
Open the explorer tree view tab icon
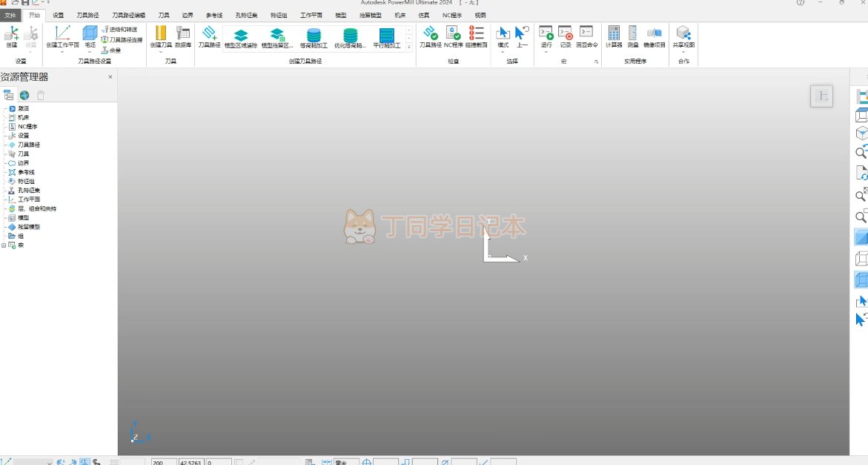click(8, 95)
